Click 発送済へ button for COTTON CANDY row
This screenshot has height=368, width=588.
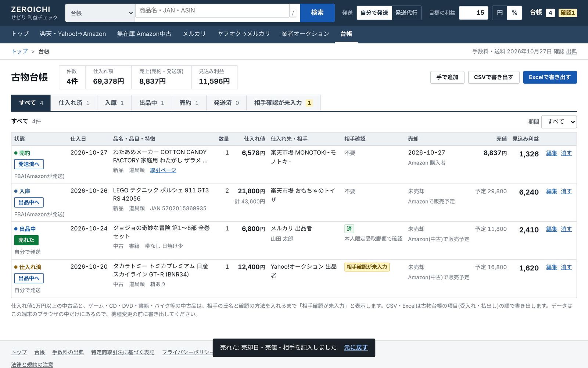(29, 164)
